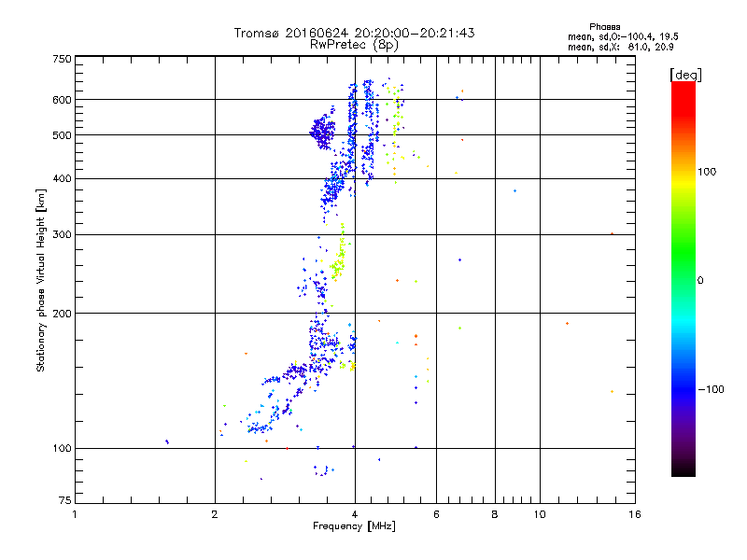Click the x-axis tick label '2'
Viewport: 747px width, 560px height.
point(215,514)
